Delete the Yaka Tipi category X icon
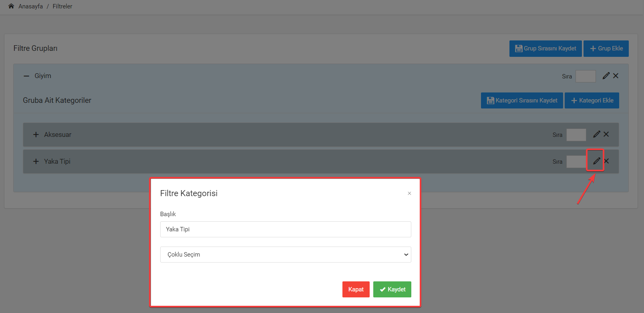The image size is (644, 313). point(606,161)
